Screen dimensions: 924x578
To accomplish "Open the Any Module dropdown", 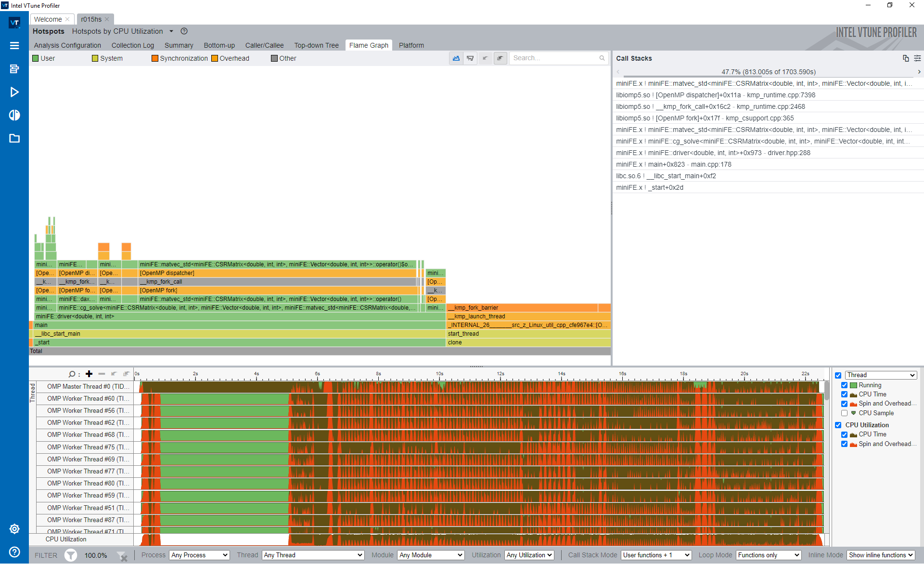I will click(x=431, y=555).
